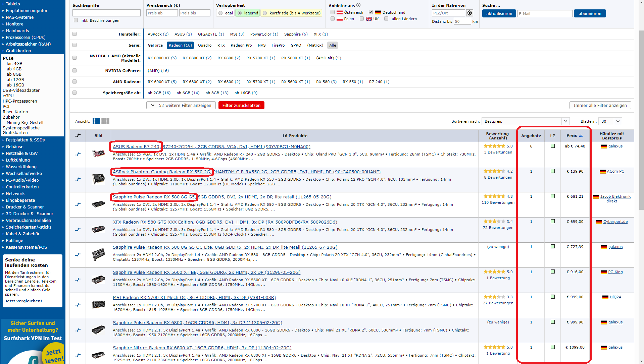Enable 'allen Ländern' checkbox
This screenshot has height=364, width=644.
click(386, 18)
